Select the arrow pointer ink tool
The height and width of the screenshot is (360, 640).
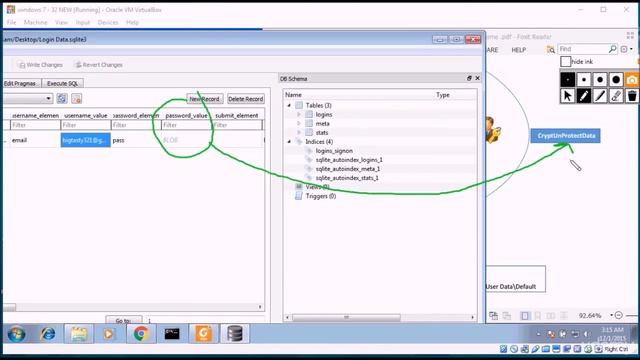click(567, 96)
